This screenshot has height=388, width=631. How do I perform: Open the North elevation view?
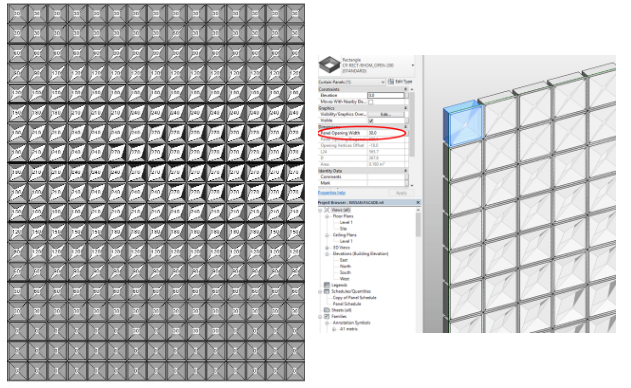[x=345, y=266]
